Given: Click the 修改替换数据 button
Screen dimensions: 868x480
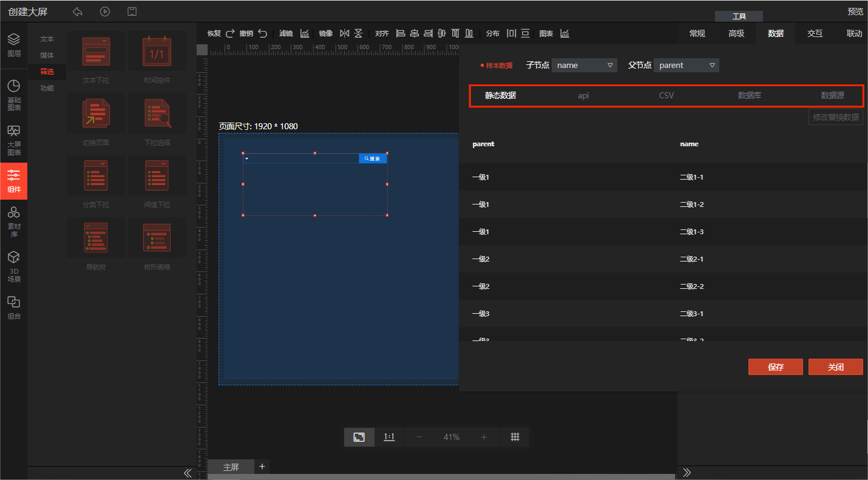Looking at the screenshot, I should (x=836, y=117).
